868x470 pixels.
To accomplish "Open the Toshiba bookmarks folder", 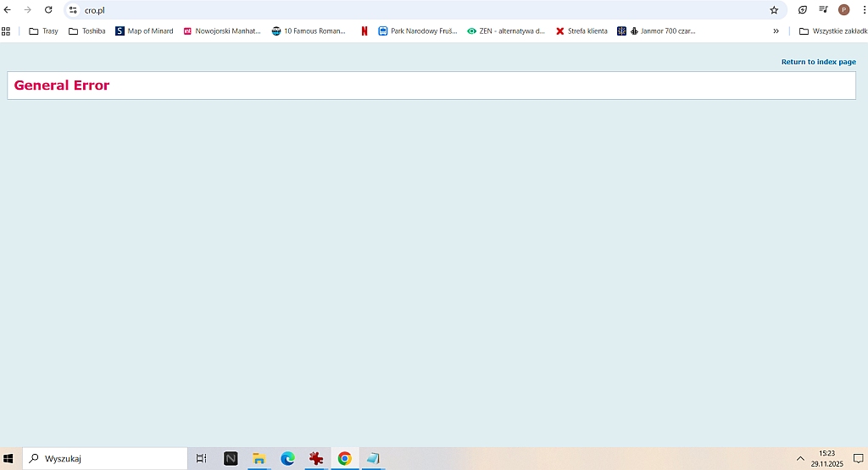I will [87, 31].
